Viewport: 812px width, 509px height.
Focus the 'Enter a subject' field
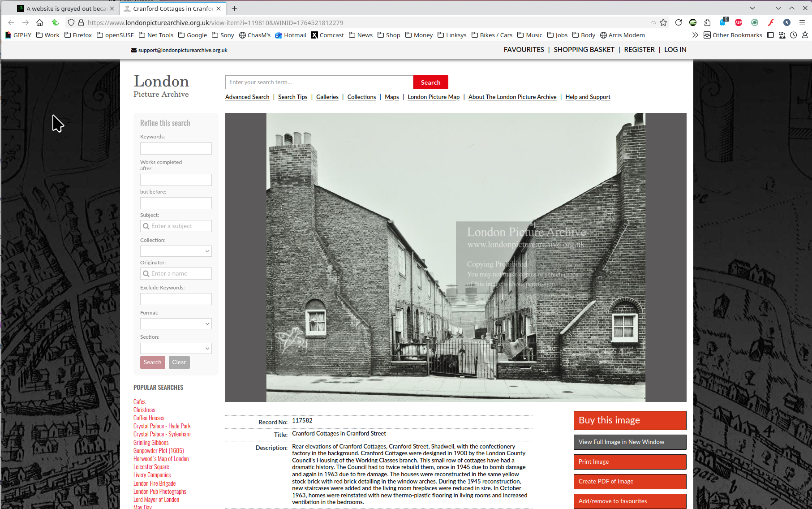(x=176, y=226)
